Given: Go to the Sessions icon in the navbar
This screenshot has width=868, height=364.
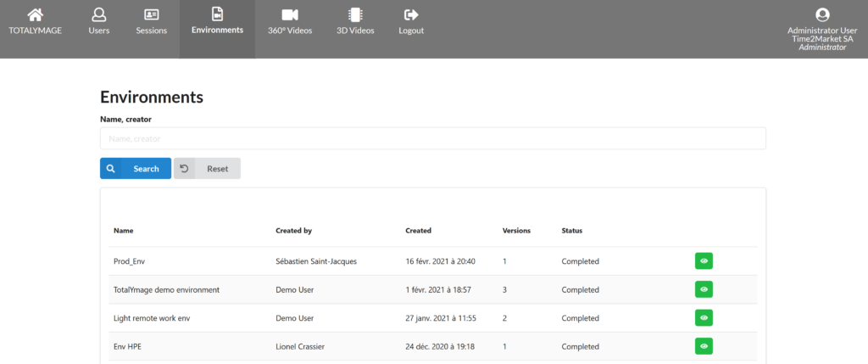Looking at the screenshot, I should click(151, 14).
